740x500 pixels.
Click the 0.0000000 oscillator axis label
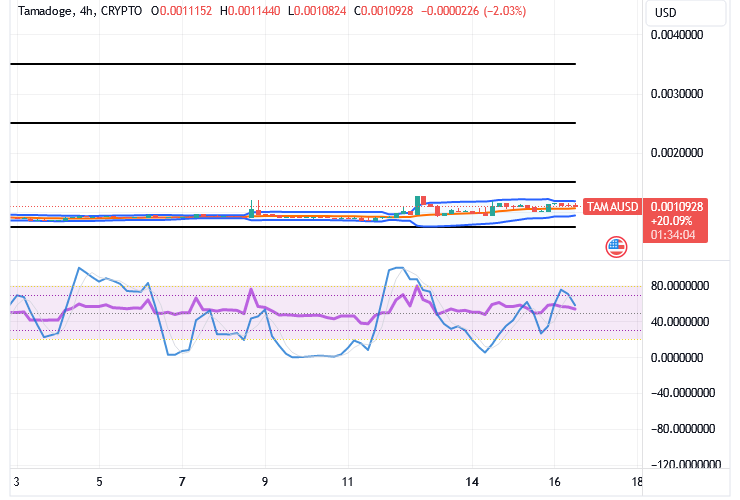point(677,358)
